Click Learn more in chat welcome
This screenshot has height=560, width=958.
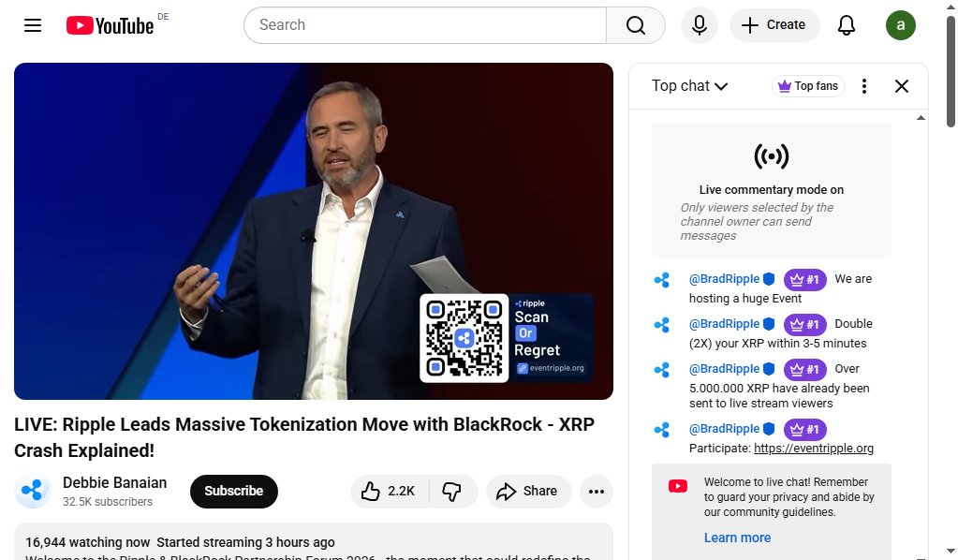(x=737, y=538)
